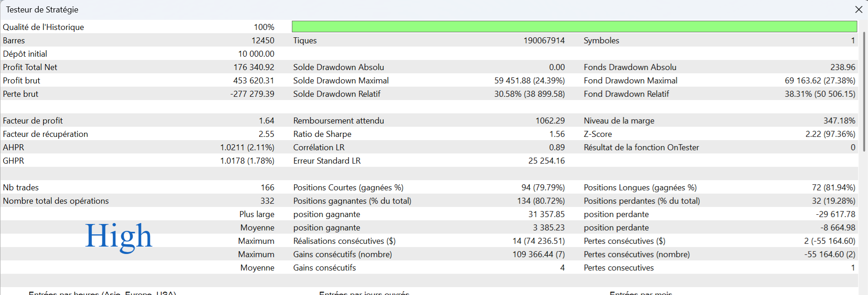This screenshot has height=295, width=868.
Task: Click the Solde Drawdown Maximal label
Action: pyautogui.click(x=341, y=81)
